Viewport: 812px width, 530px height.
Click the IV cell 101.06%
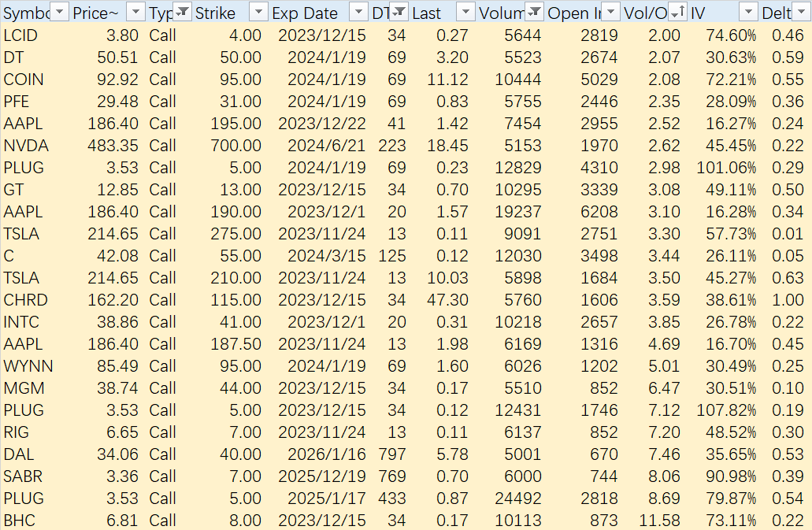(726, 168)
